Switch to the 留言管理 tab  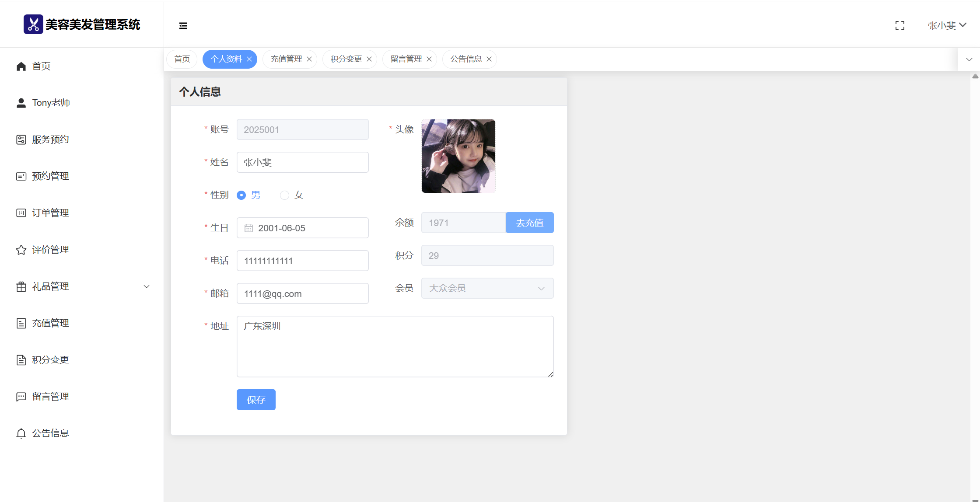(406, 59)
